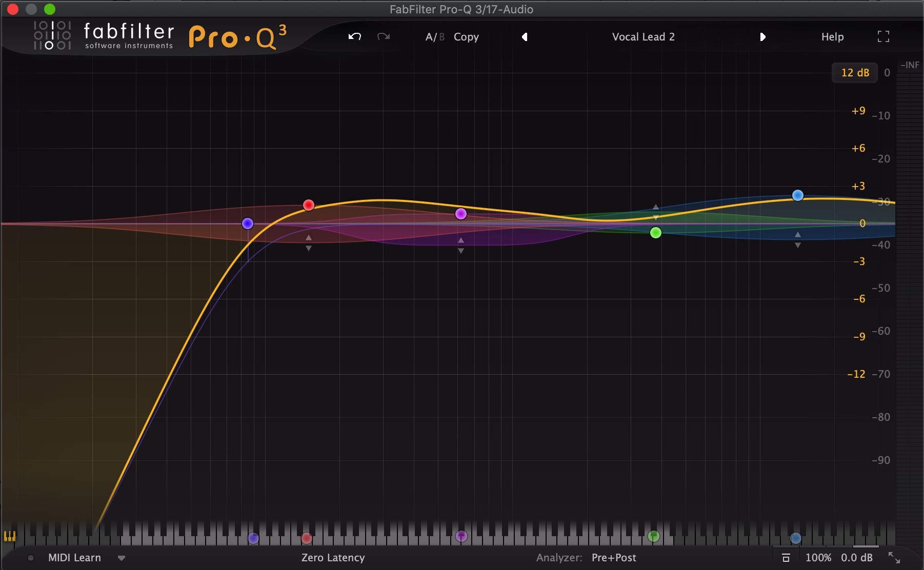This screenshot has height=570, width=924.
Task: Load the next preset with right arrow
Action: 762,37
